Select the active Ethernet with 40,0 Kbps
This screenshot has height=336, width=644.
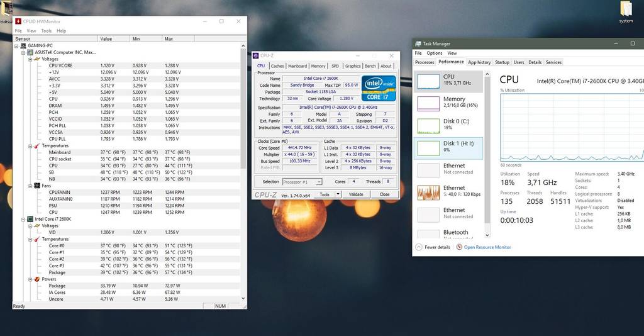coord(448,192)
